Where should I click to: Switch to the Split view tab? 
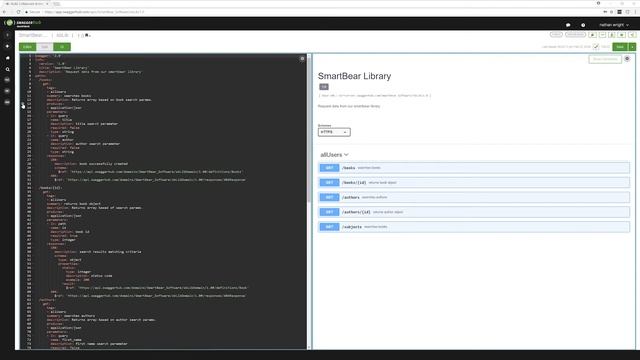(44, 47)
